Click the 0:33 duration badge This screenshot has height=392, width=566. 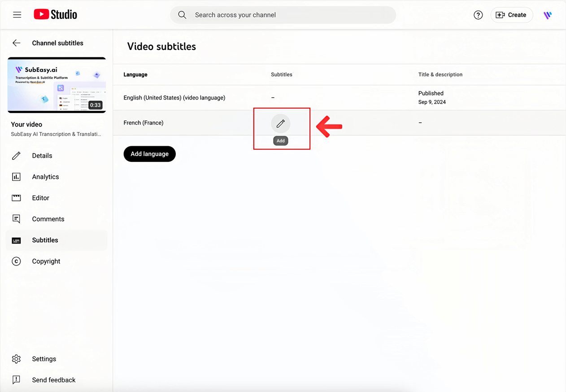pyautogui.click(x=95, y=105)
